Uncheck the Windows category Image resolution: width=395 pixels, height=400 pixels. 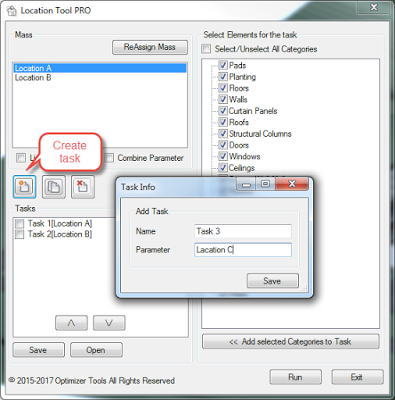(223, 156)
